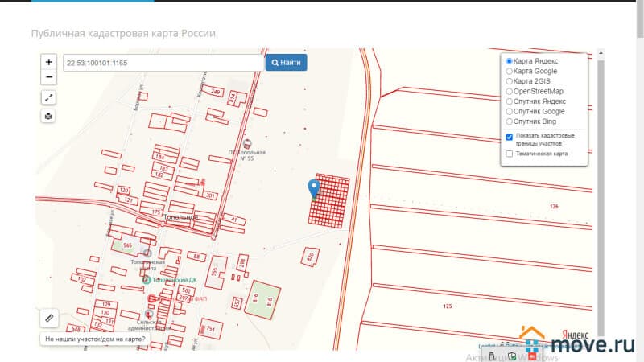Viewport: 644px width, 362px height.
Task: Click the Топольное village label
Action: point(180,216)
